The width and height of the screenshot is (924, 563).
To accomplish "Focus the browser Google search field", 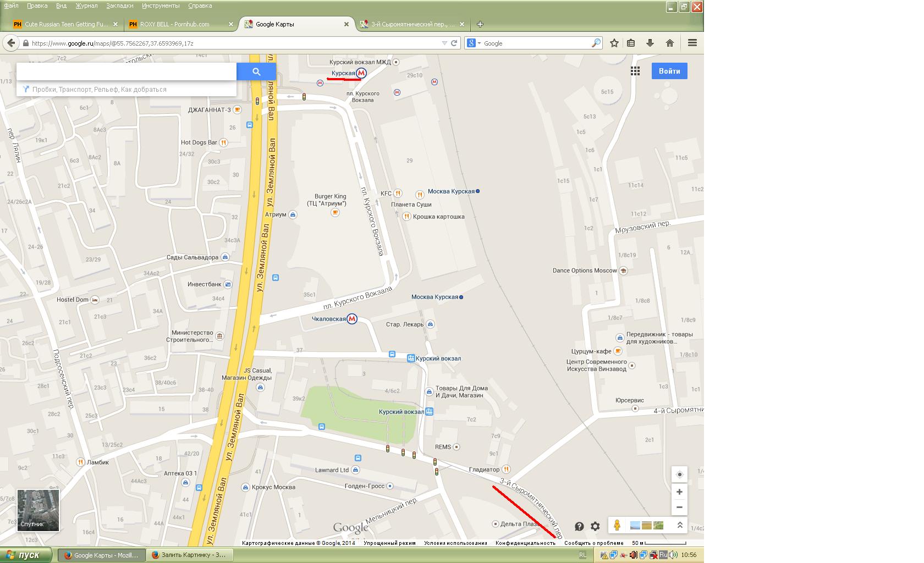I will click(x=536, y=43).
